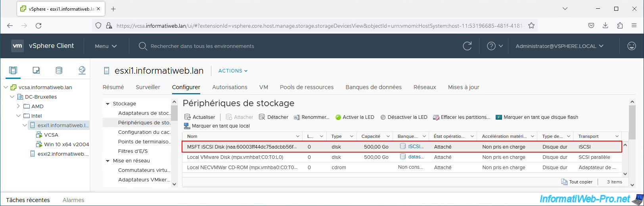
Task: Collapse the Mise en réseau section
Action: click(107, 161)
